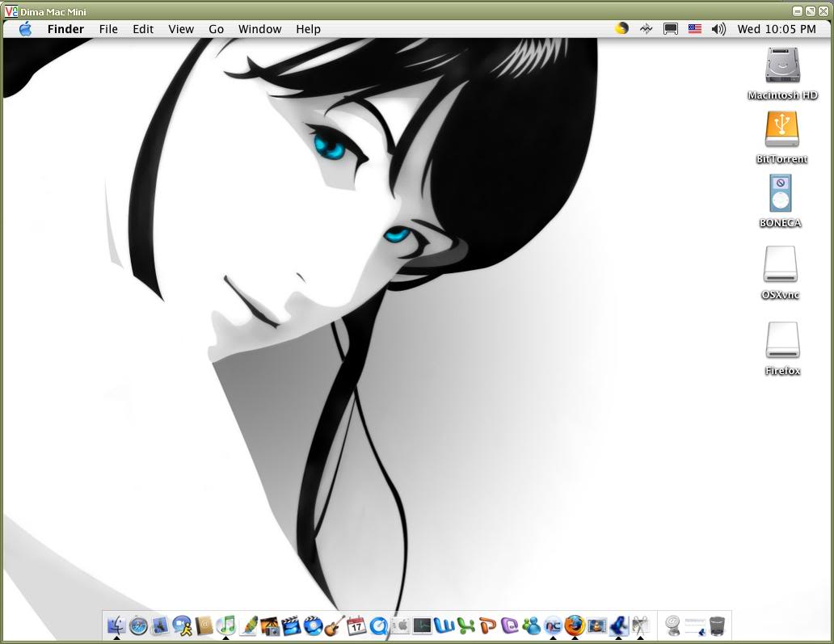
Task: Open Finder from the Dock
Action: tap(116, 625)
